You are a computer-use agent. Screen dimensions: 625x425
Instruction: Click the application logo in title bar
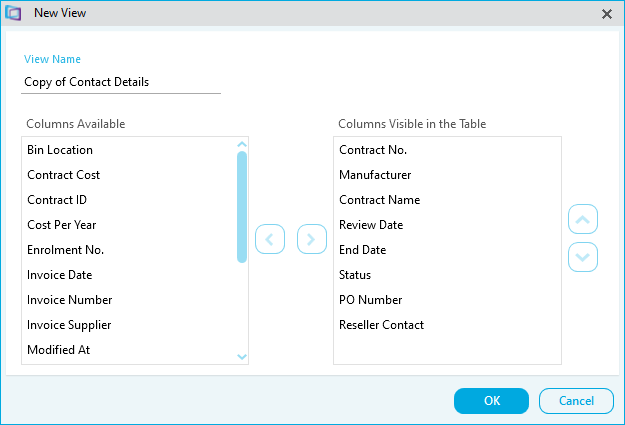(13, 13)
